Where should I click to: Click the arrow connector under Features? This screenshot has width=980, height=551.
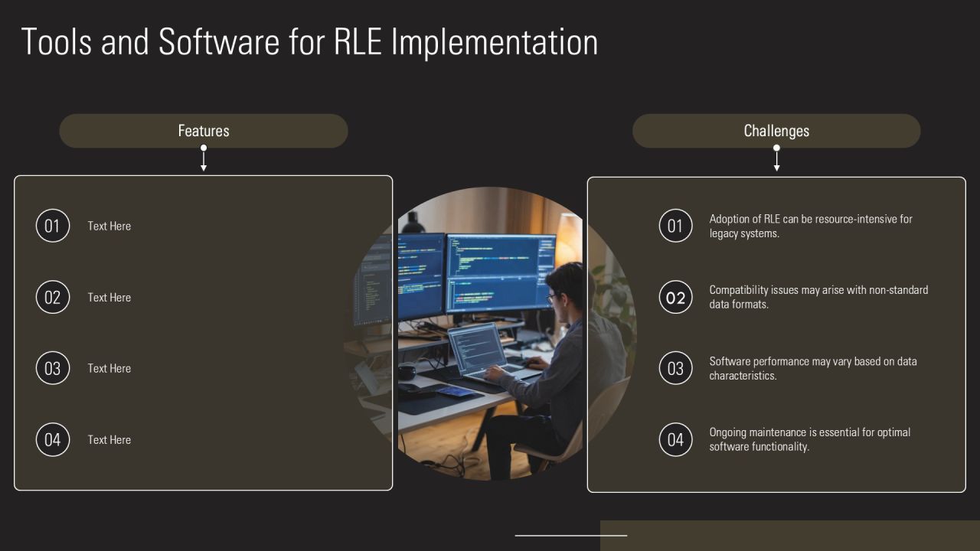[204, 158]
